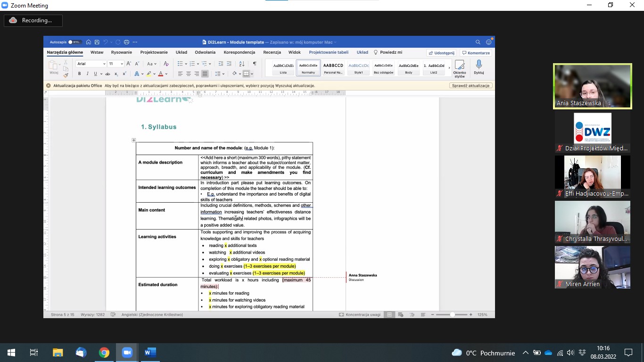Open the bullet list dropdown arrow
Screen dimensions: 644x362
(x=186, y=64)
